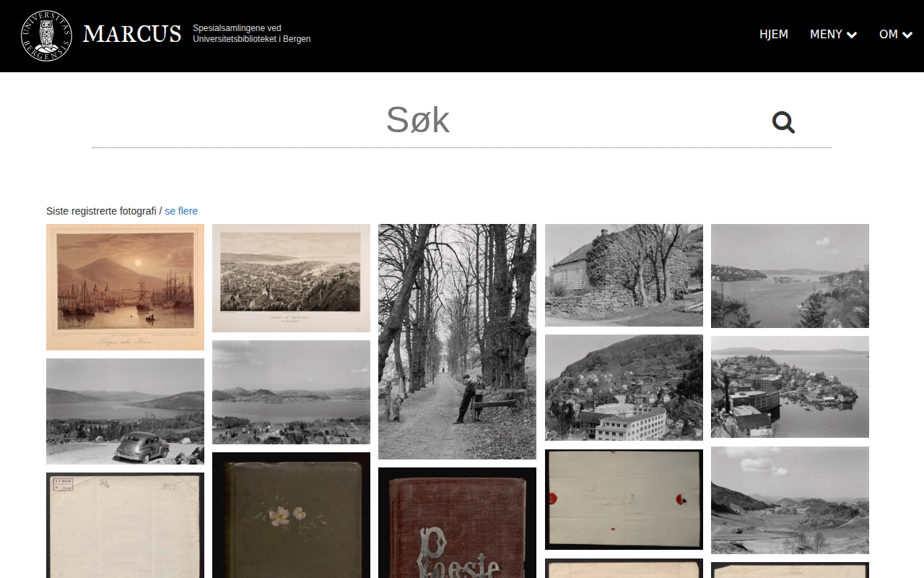Open the tree-lined avenue photo with man
This screenshot has width=924, height=578.
(457, 341)
